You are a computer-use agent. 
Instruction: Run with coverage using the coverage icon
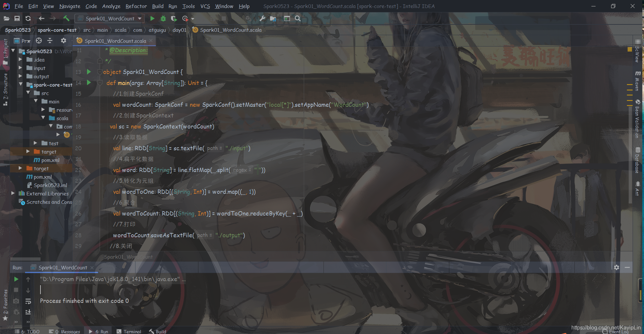click(x=174, y=18)
